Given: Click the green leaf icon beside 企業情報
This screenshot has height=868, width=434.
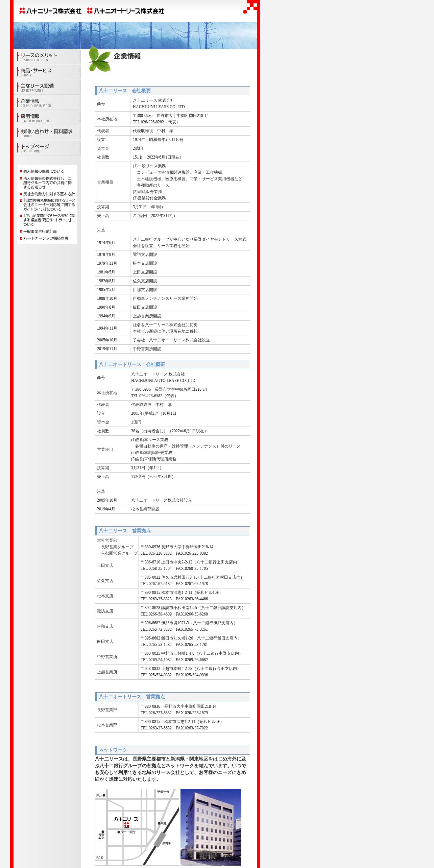Looking at the screenshot, I should click(100, 59).
